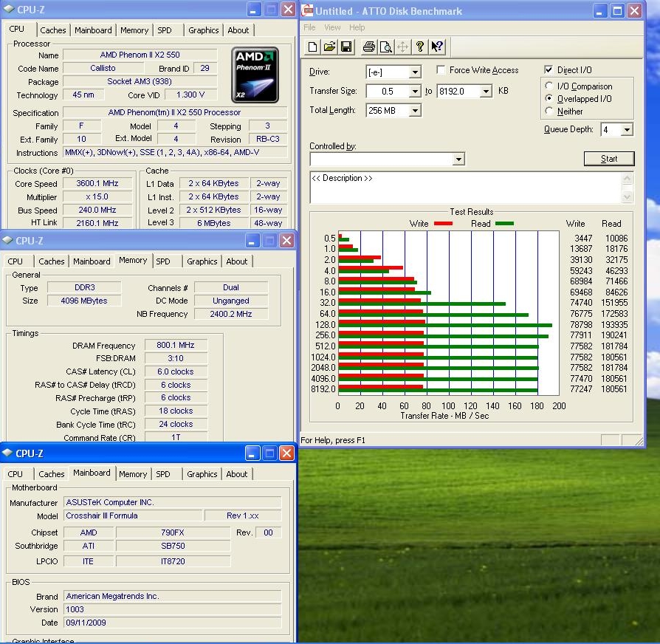Viewport: 660px width, 644px height.
Task: Select CPU tab in middle CPU-Z Memory window
Action: click(x=16, y=261)
